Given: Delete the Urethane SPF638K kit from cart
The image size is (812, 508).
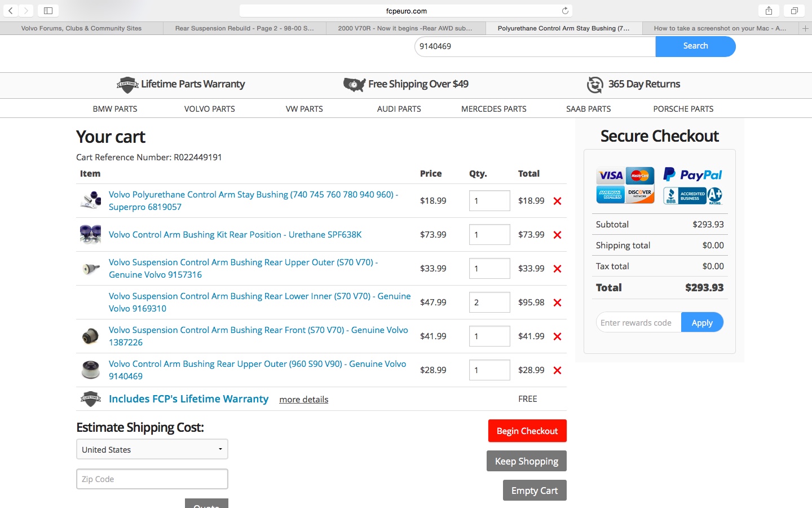Looking at the screenshot, I should tap(557, 235).
